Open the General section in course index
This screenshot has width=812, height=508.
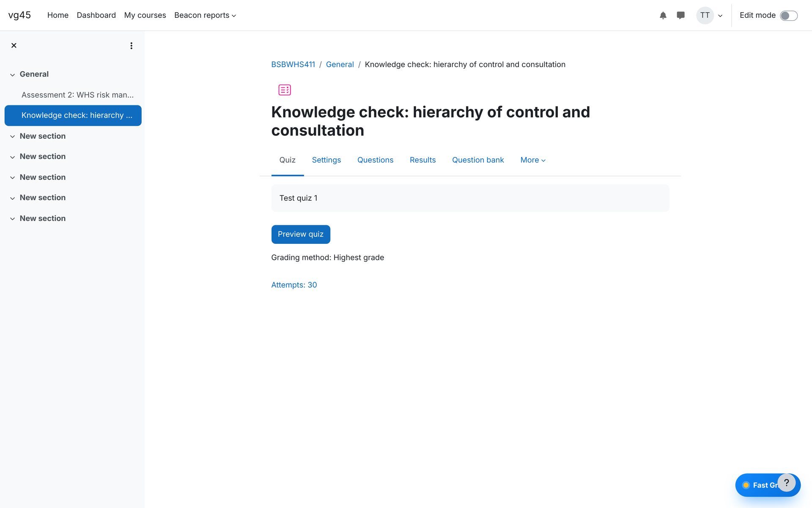pyautogui.click(x=34, y=74)
